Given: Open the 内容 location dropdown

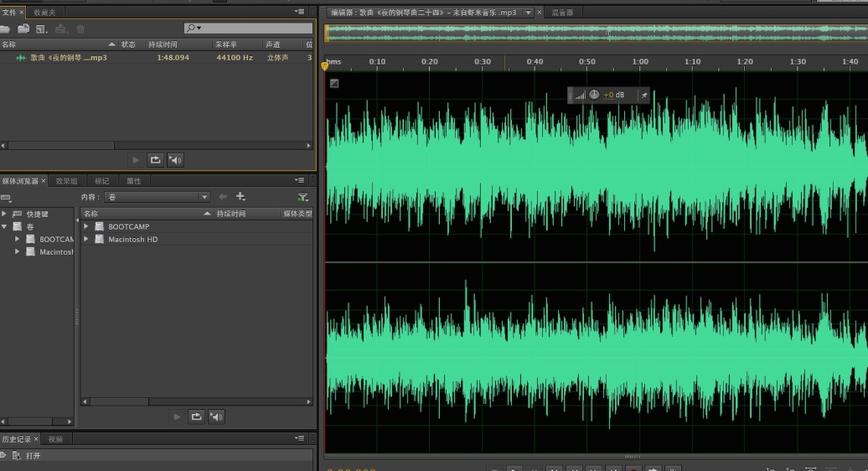Looking at the screenshot, I should [x=158, y=197].
